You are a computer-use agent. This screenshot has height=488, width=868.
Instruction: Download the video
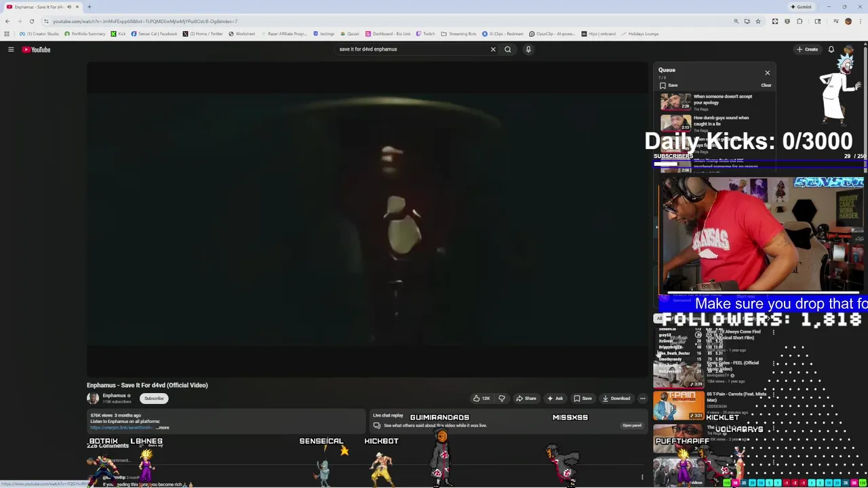pyautogui.click(x=616, y=399)
